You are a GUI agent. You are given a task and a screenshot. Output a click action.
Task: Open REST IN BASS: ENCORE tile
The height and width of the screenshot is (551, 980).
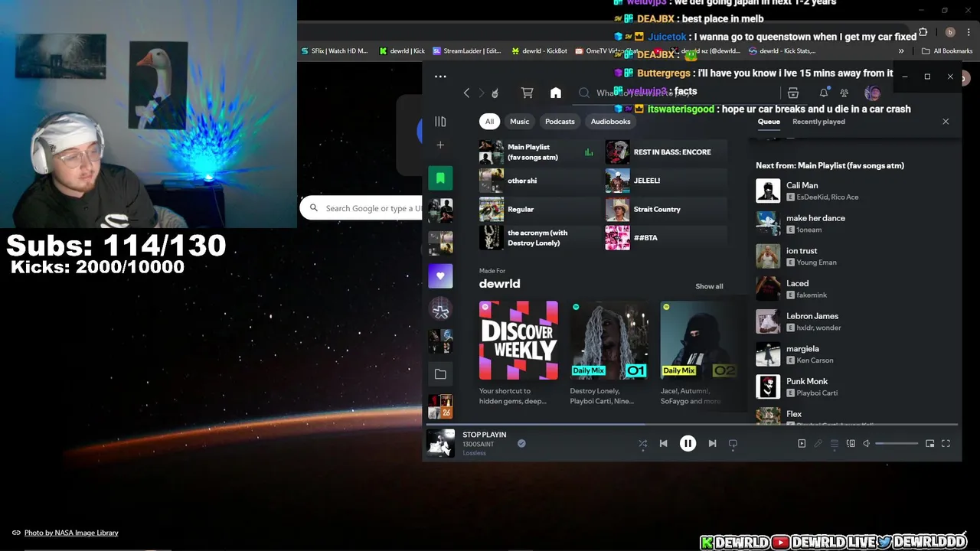tap(666, 152)
